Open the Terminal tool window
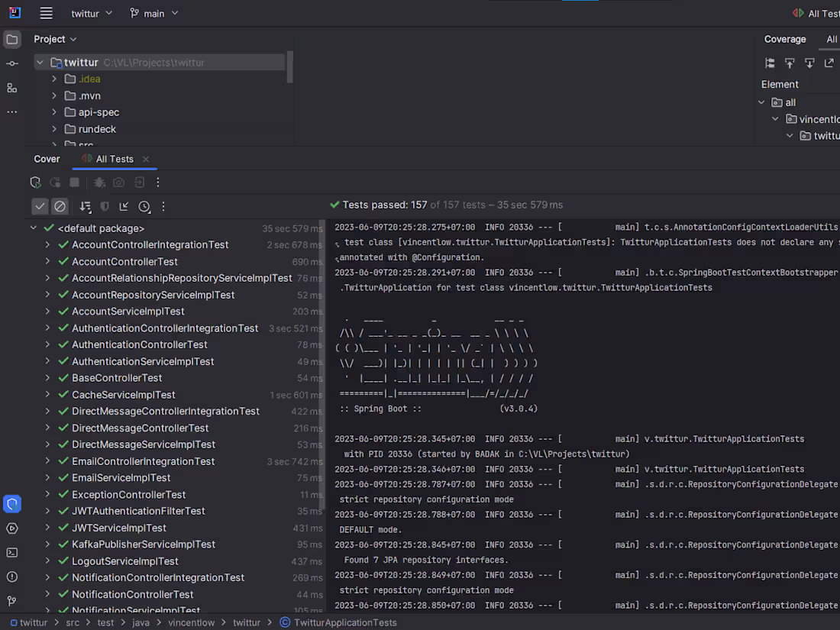The width and height of the screenshot is (840, 630). [11, 552]
